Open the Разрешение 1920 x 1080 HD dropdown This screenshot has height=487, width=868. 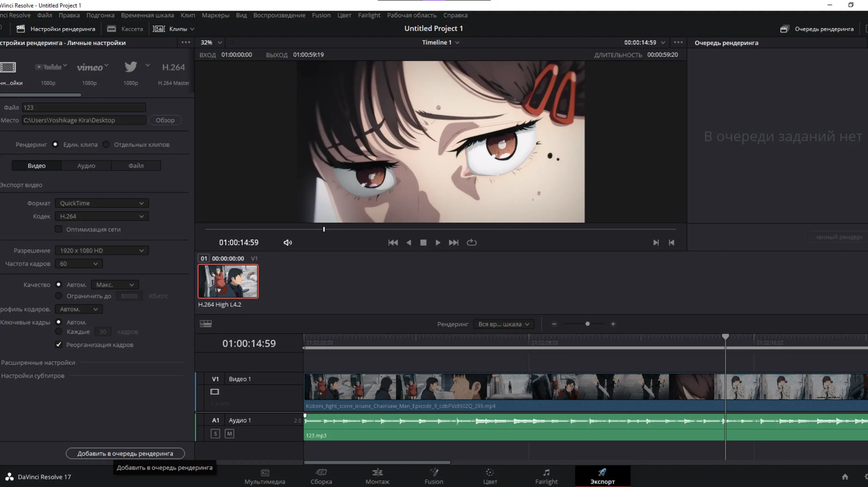tap(102, 250)
